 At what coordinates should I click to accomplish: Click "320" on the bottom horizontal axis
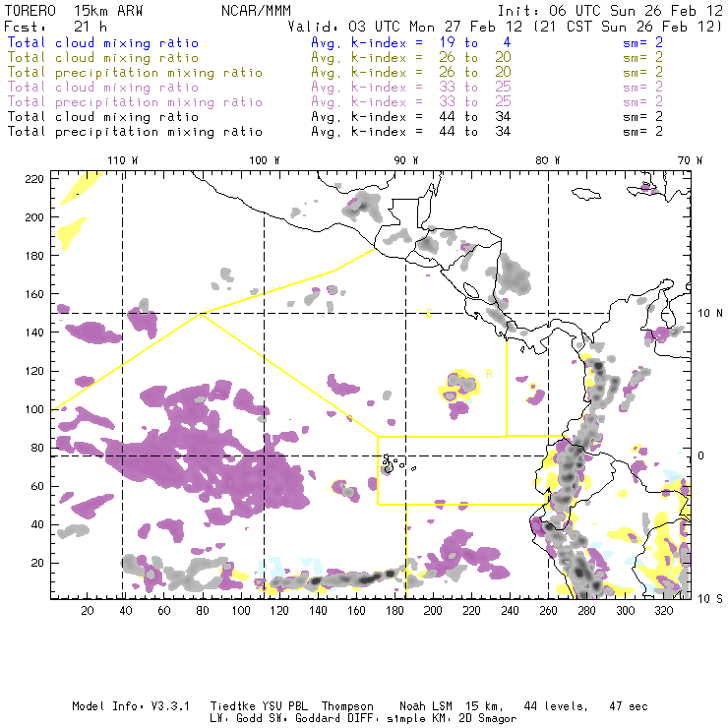pyautogui.click(x=663, y=611)
